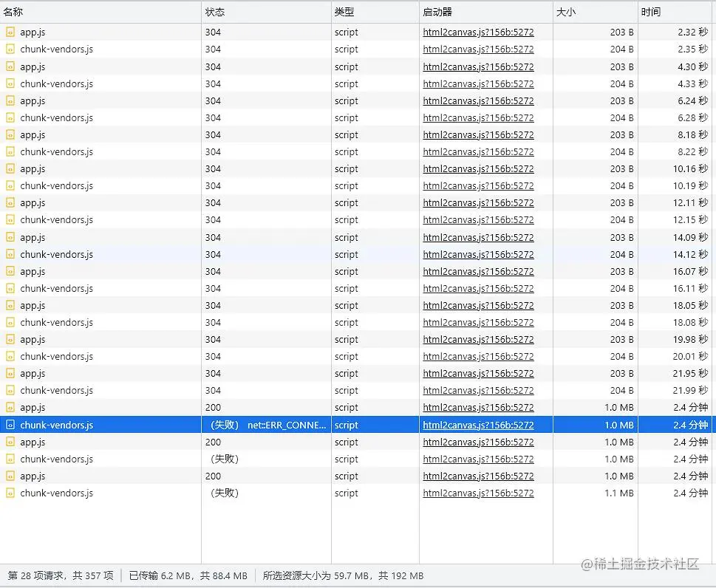This screenshot has height=588, width=716.
Task: Click the script icon of app.js timed 21.95 秒
Action: pos(10,374)
